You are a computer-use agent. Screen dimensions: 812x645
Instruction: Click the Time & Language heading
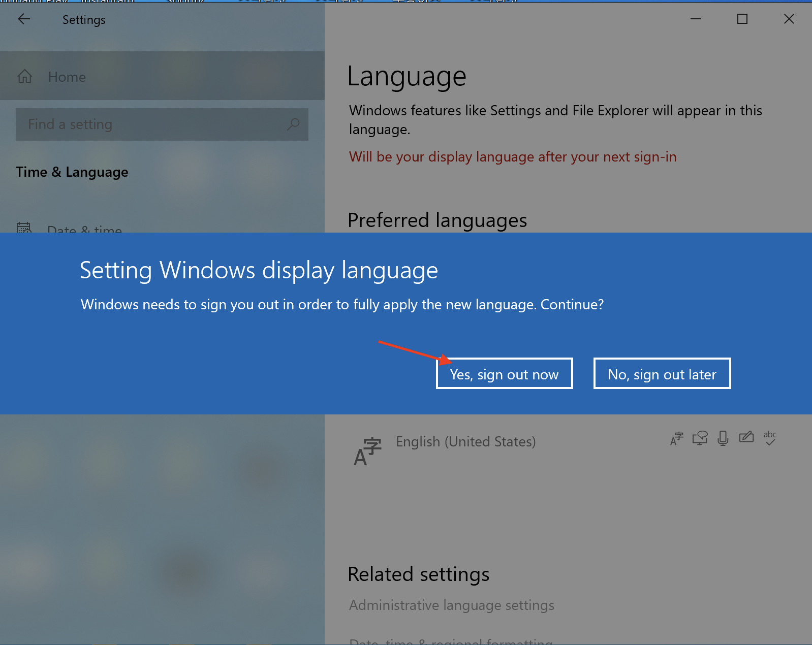(x=72, y=172)
